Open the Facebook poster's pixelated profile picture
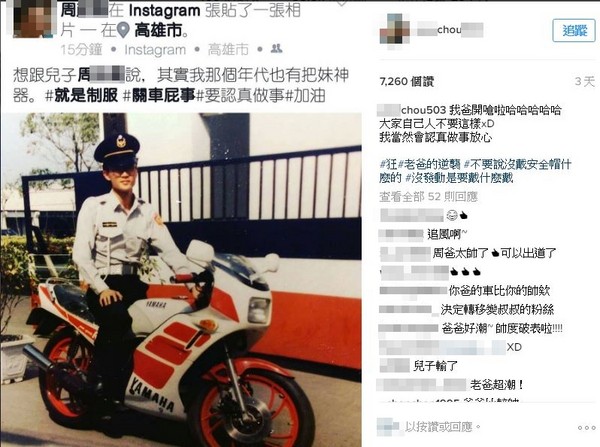This screenshot has height=447, width=600. click(x=34, y=18)
